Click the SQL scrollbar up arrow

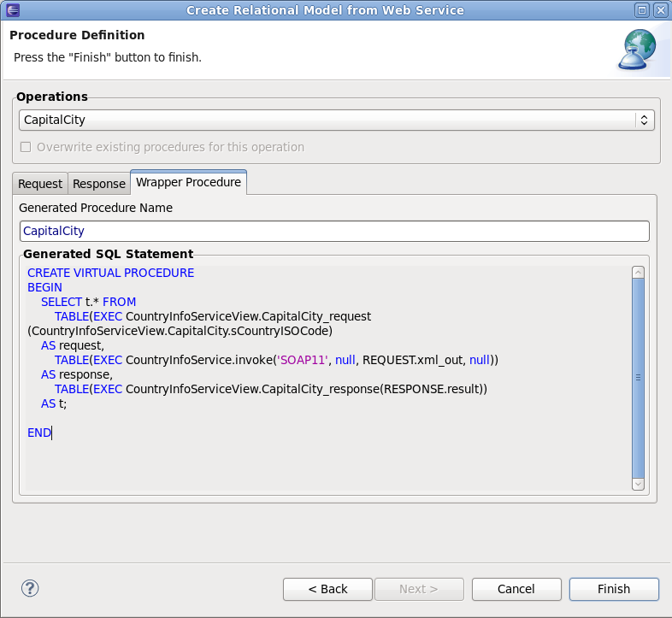[637, 272]
